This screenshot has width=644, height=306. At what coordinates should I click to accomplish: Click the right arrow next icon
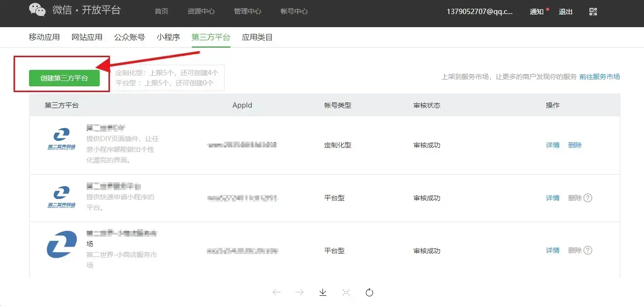tap(300, 292)
